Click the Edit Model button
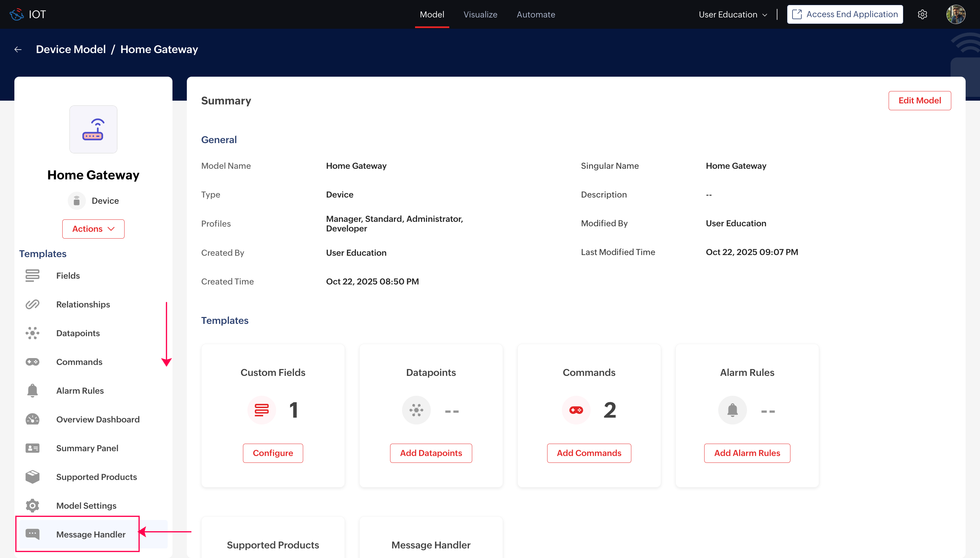 (919, 100)
